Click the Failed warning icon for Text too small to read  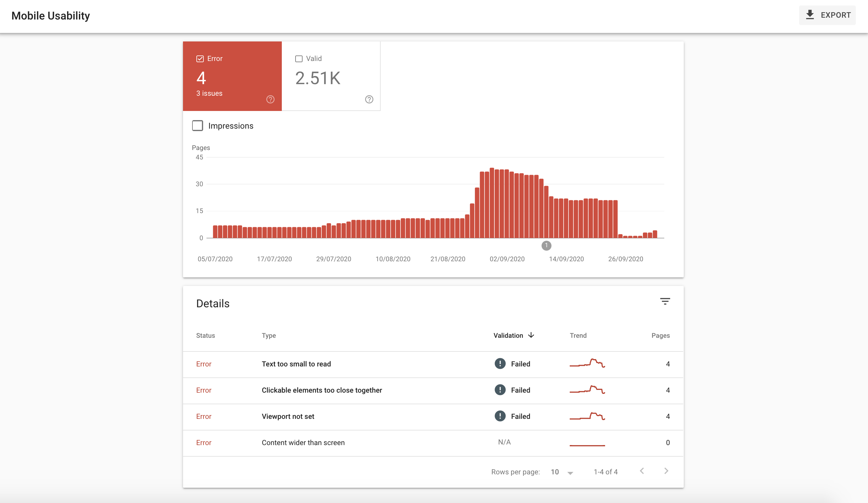(x=500, y=364)
